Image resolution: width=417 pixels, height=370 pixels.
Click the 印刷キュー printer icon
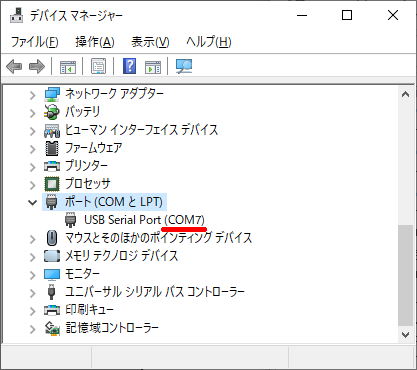tap(52, 310)
